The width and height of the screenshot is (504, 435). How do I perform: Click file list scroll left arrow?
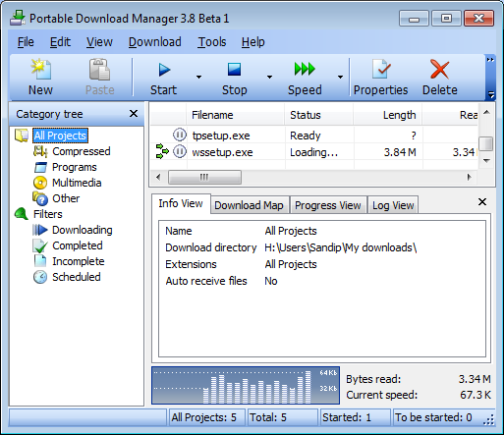click(x=158, y=177)
